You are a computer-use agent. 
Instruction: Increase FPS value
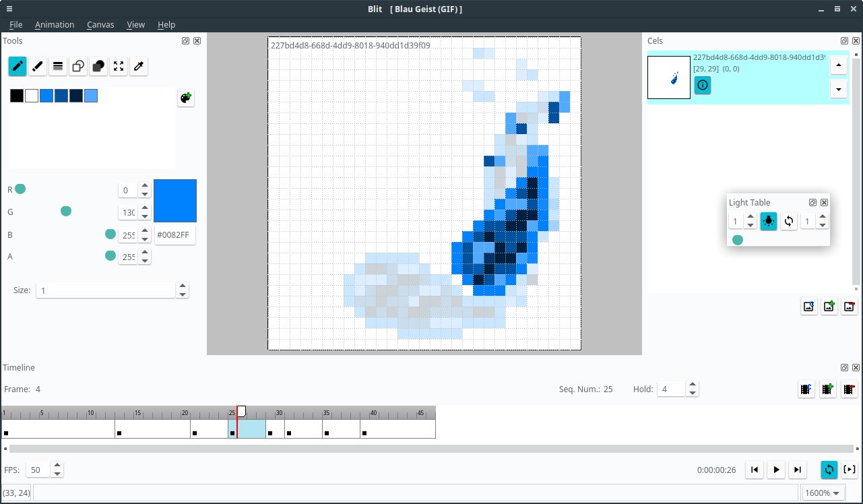(57, 466)
